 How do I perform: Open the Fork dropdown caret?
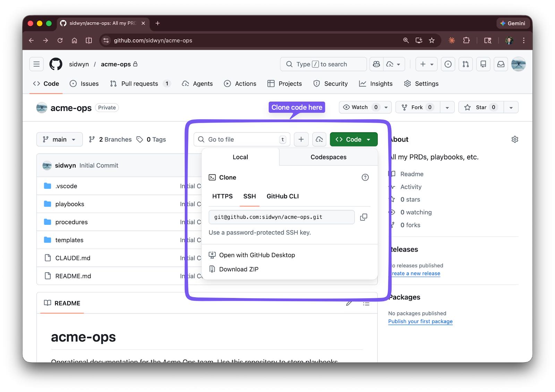point(447,107)
